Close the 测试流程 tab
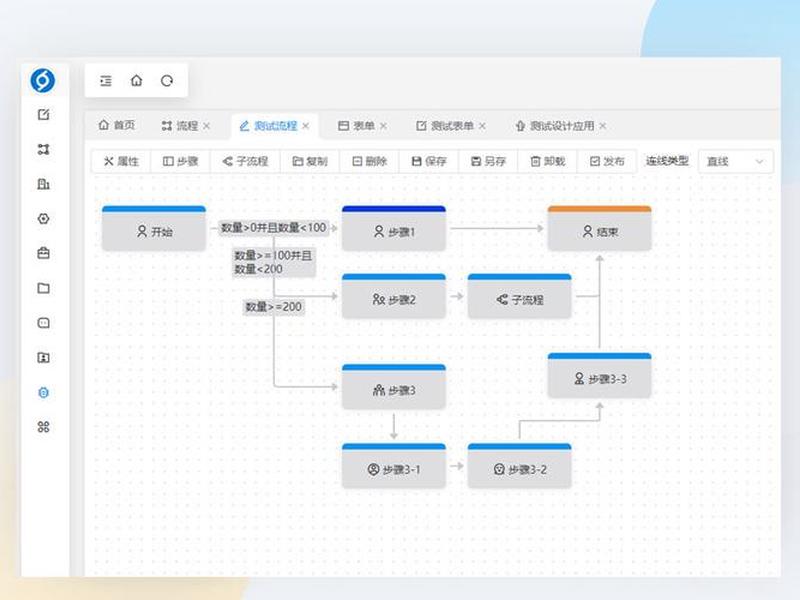 (306, 126)
